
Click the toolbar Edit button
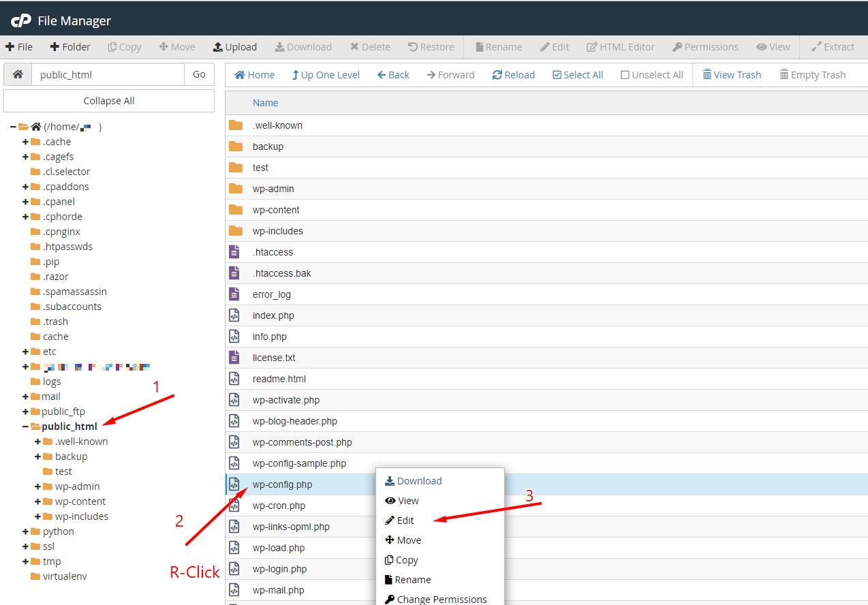(555, 47)
